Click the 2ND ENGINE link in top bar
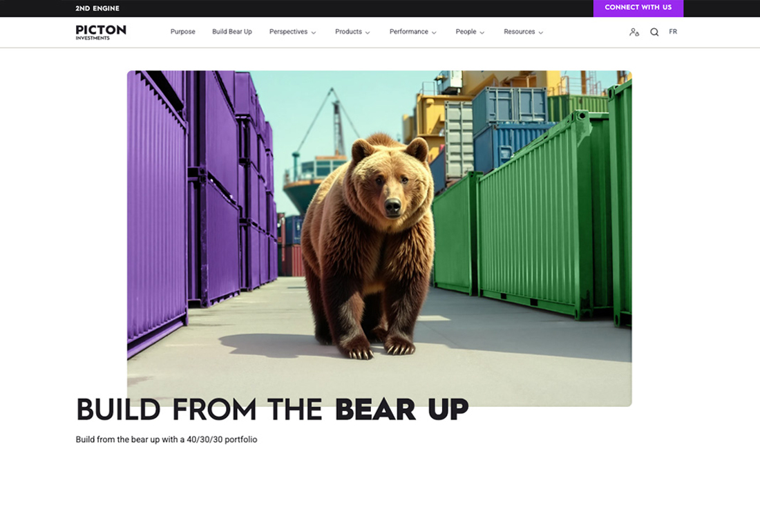Image resolution: width=760 pixels, height=532 pixels. coord(97,8)
